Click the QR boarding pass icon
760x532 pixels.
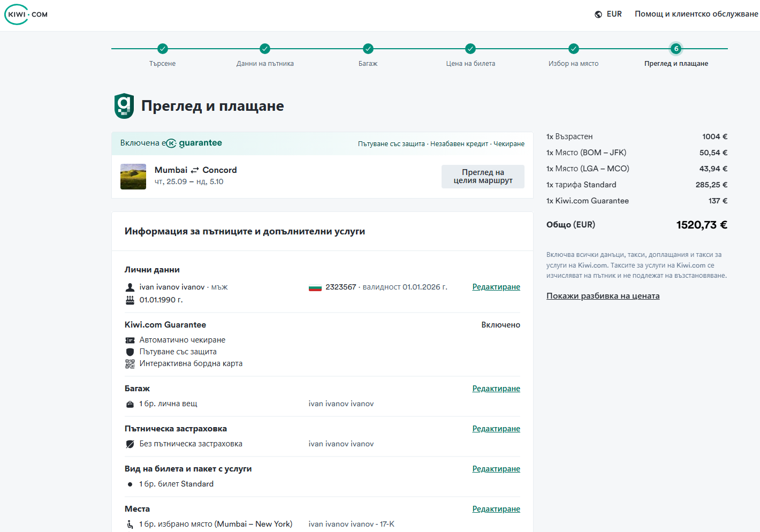tap(130, 364)
